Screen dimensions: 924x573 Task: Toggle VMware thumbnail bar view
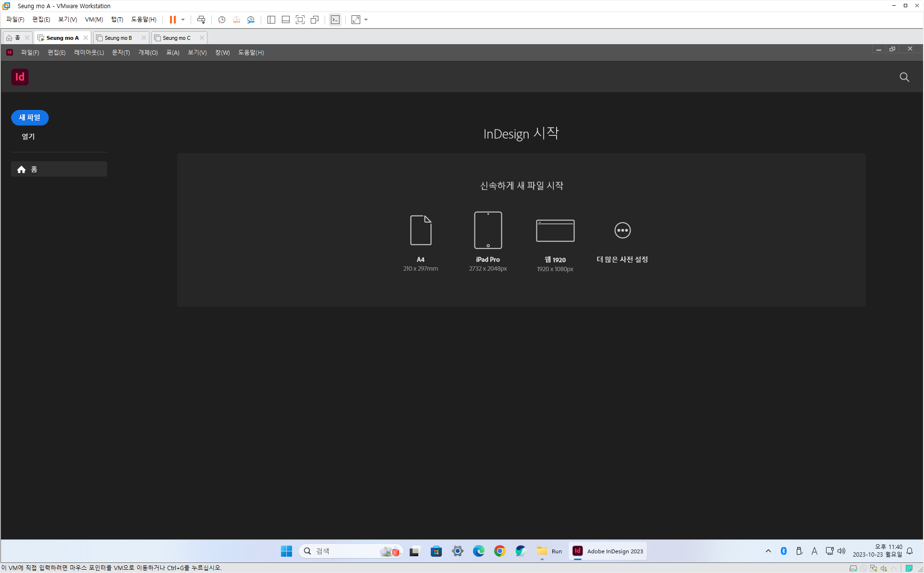[286, 20]
